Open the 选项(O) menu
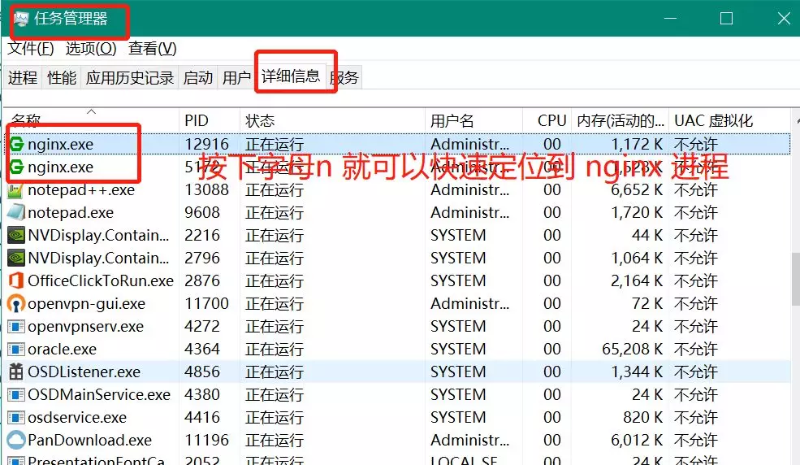The height and width of the screenshot is (465, 800). tap(91, 48)
